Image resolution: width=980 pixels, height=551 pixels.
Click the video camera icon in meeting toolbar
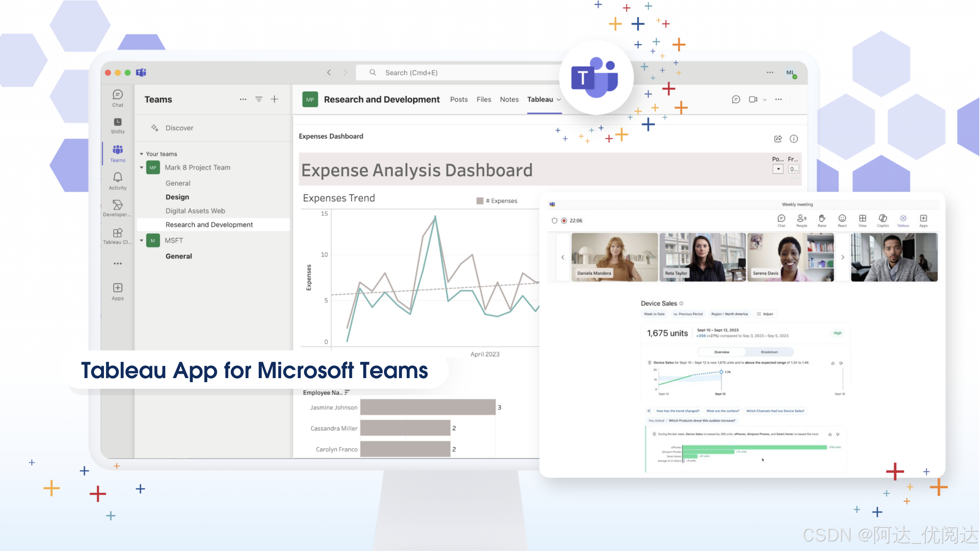pyautogui.click(x=754, y=100)
